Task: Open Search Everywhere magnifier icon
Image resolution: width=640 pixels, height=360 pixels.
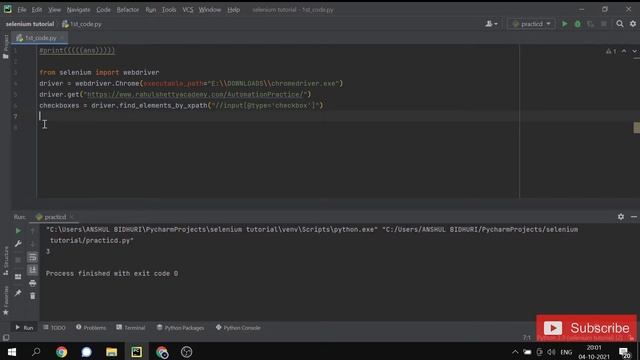Action: click(620, 24)
